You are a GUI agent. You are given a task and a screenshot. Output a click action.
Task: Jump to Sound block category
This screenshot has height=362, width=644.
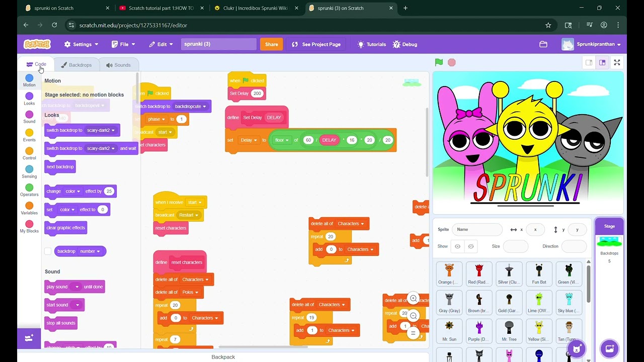click(29, 117)
